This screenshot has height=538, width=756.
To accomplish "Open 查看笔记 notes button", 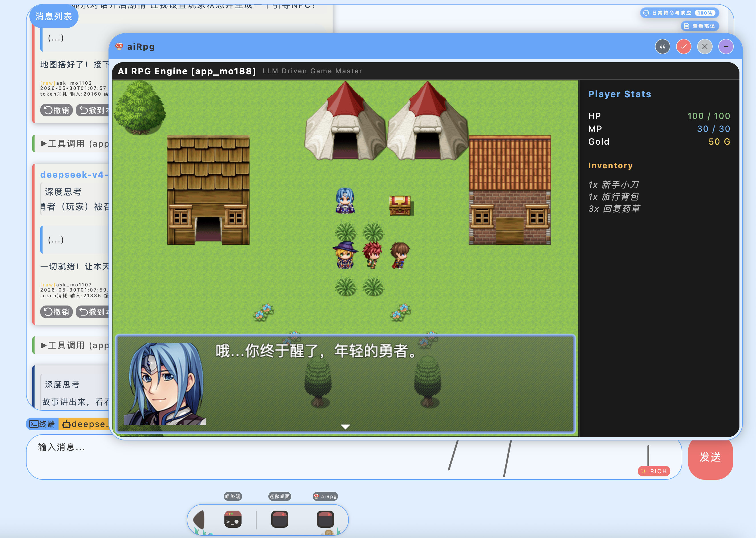I will point(700,26).
